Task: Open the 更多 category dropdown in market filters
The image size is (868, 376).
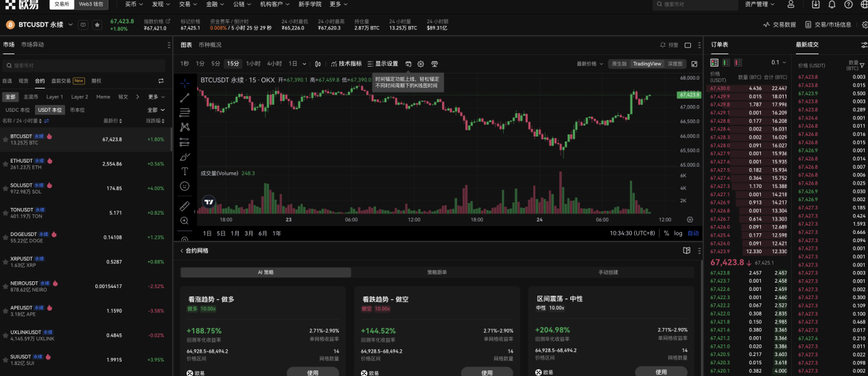Action: [x=156, y=97]
